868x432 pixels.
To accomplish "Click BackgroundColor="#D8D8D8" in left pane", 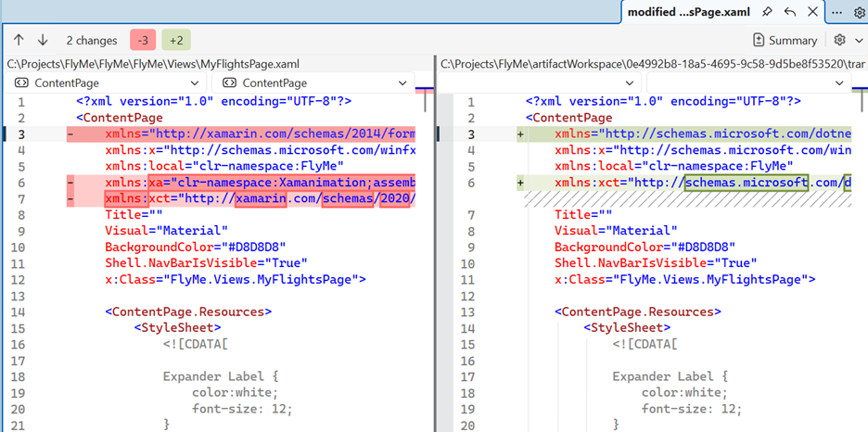I will pyautogui.click(x=195, y=248).
